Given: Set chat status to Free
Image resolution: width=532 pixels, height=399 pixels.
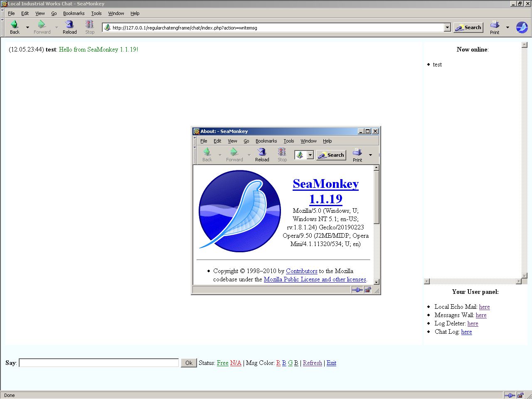Looking at the screenshot, I should click(222, 363).
